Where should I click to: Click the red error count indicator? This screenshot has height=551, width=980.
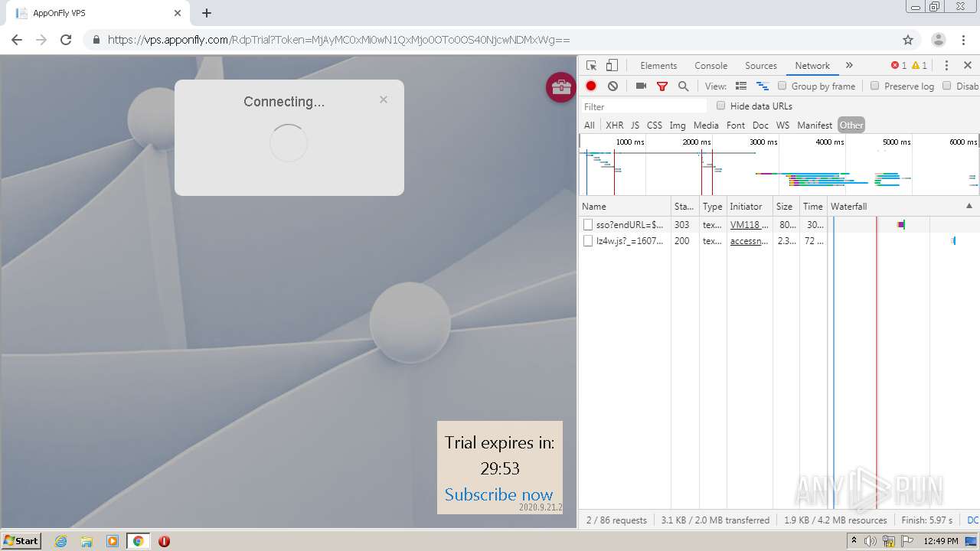coord(899,66)
